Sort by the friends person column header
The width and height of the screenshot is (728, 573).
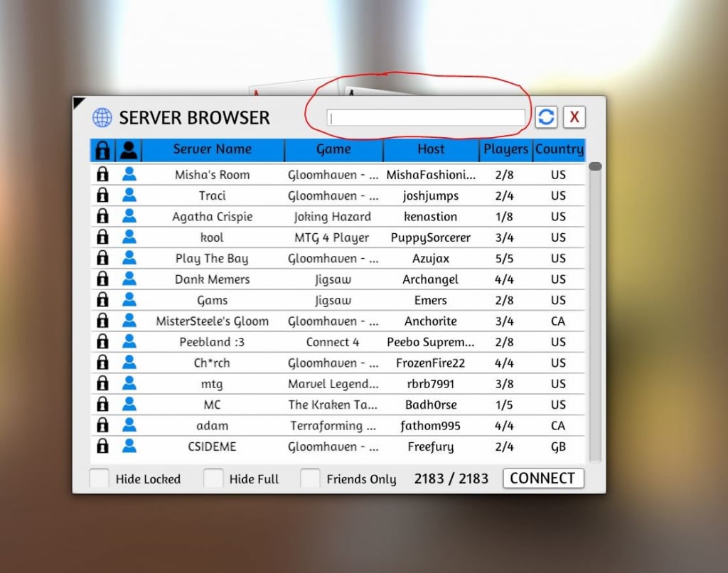click(129, 150)
